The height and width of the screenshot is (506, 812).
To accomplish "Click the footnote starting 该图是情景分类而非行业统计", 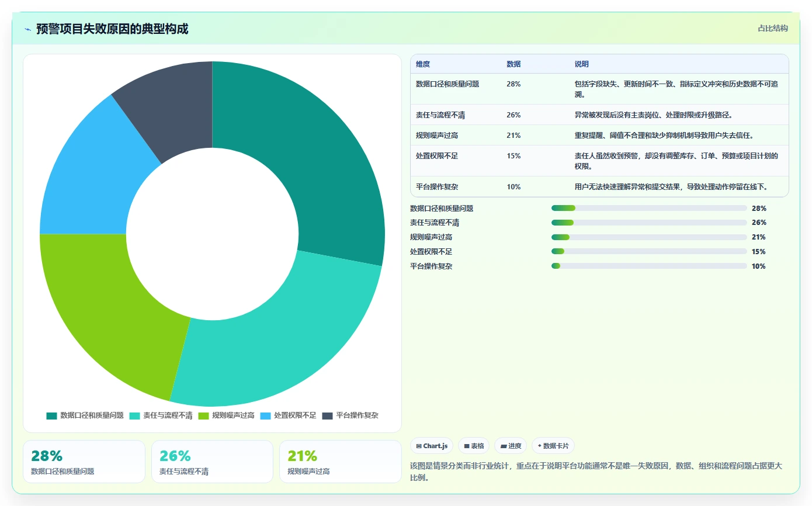I will 596,472.
